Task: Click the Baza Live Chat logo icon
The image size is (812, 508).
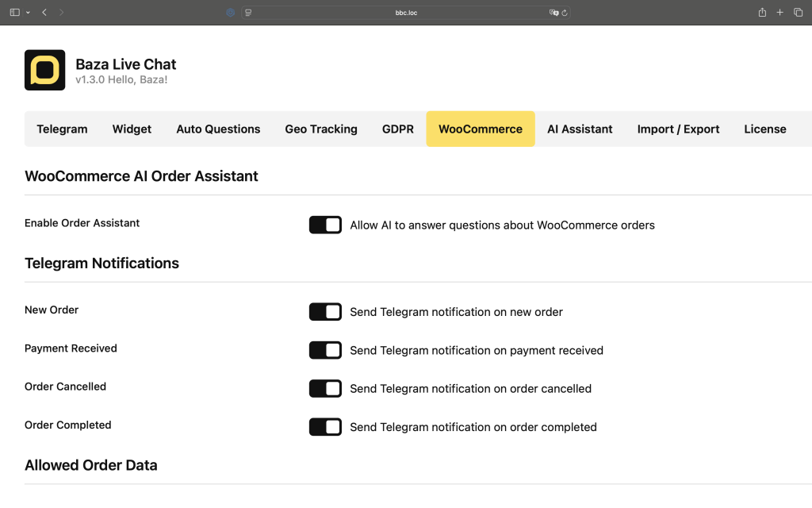Action: [x=44, y=70]
